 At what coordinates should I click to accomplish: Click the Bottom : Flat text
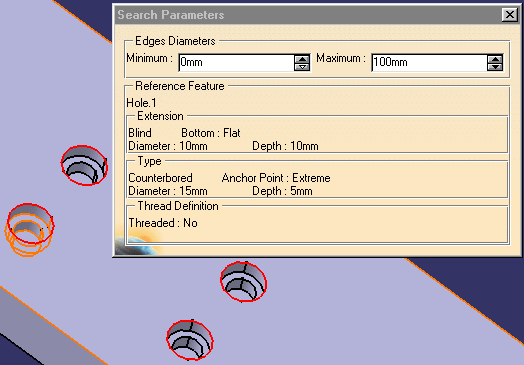(211, 133)
